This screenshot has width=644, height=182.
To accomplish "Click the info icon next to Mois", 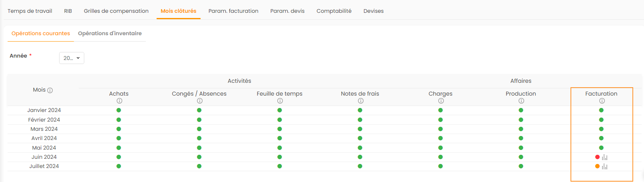I will pos(50,90).
